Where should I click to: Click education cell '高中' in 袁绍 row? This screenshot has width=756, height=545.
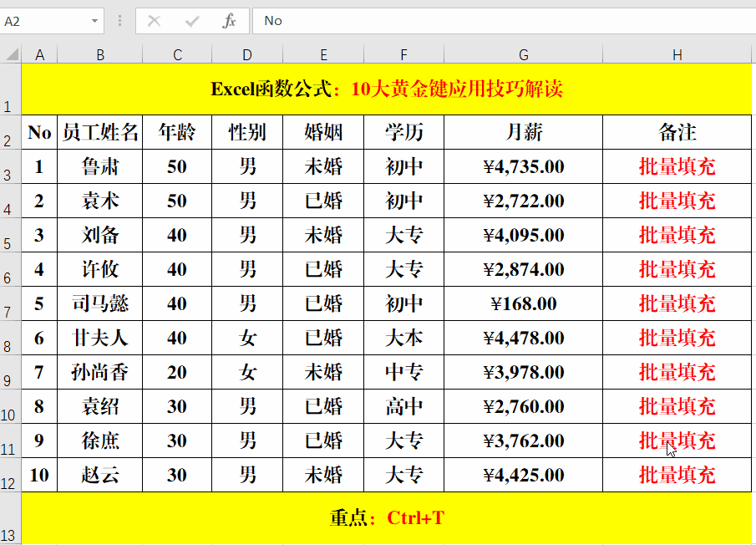pyautogui.click(x=403, y=406)
